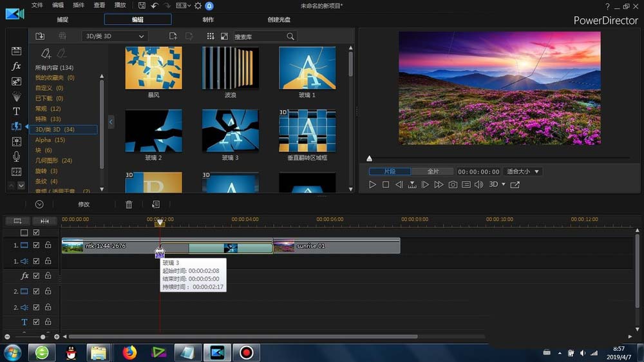Open the 3D/类 3D category dropdown

(x=115, y=36)
